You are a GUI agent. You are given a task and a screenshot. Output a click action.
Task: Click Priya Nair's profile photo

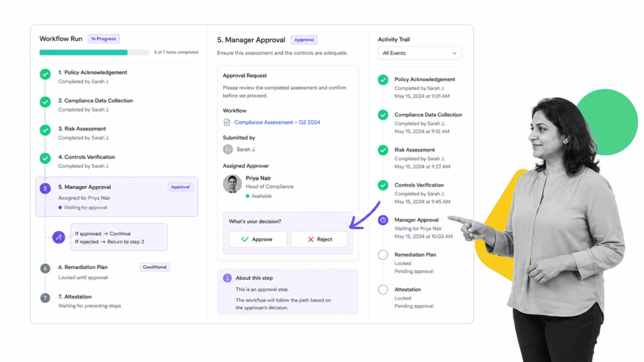point(232,184)
